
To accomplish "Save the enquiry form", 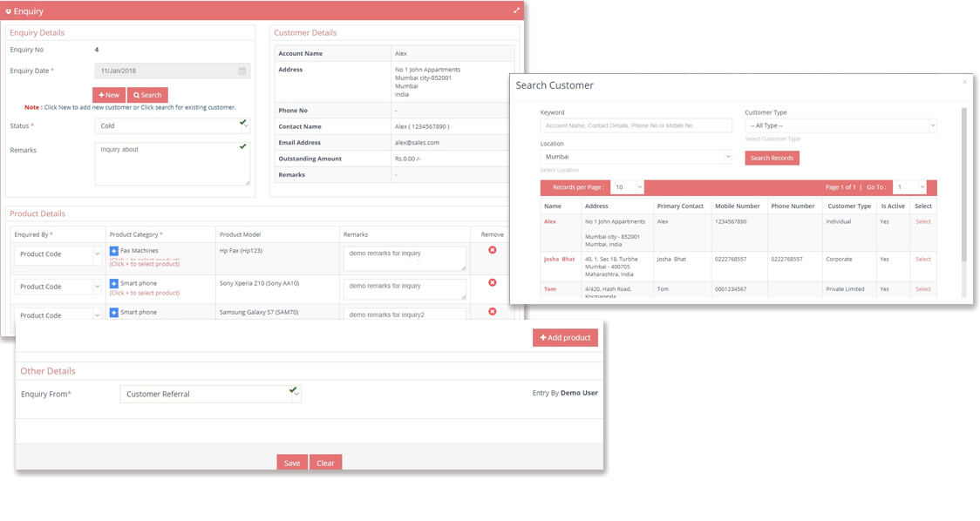I will pyautogui.click(x=291, y=463).
